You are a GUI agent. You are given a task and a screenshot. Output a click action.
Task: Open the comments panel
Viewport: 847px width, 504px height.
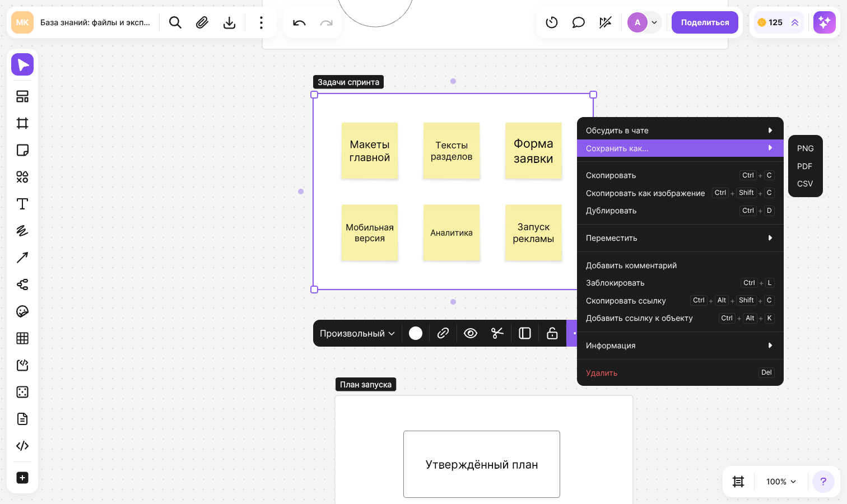pos(579,22)
